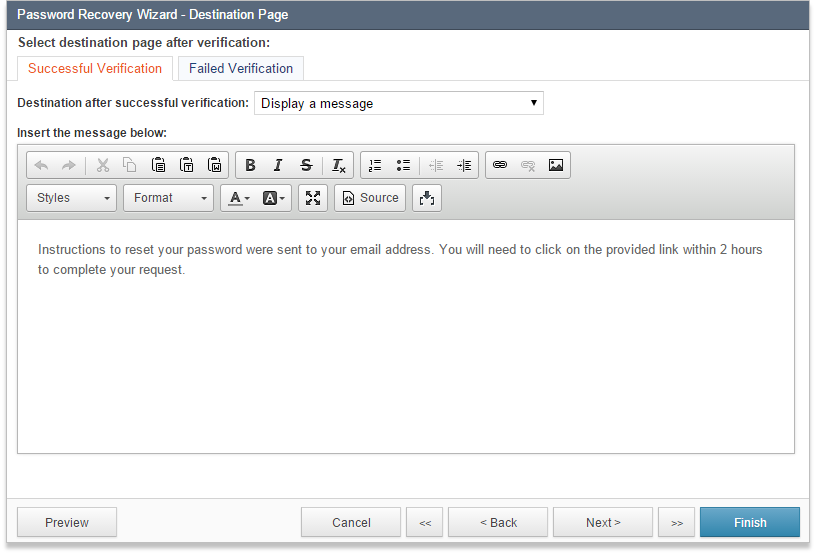Toggle Bold formatting

click(250, 165)
